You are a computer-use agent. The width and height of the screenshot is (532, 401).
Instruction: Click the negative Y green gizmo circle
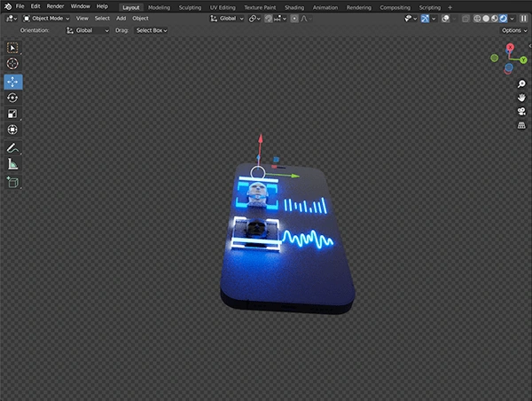pyautogui.click(x=495, y=58)
